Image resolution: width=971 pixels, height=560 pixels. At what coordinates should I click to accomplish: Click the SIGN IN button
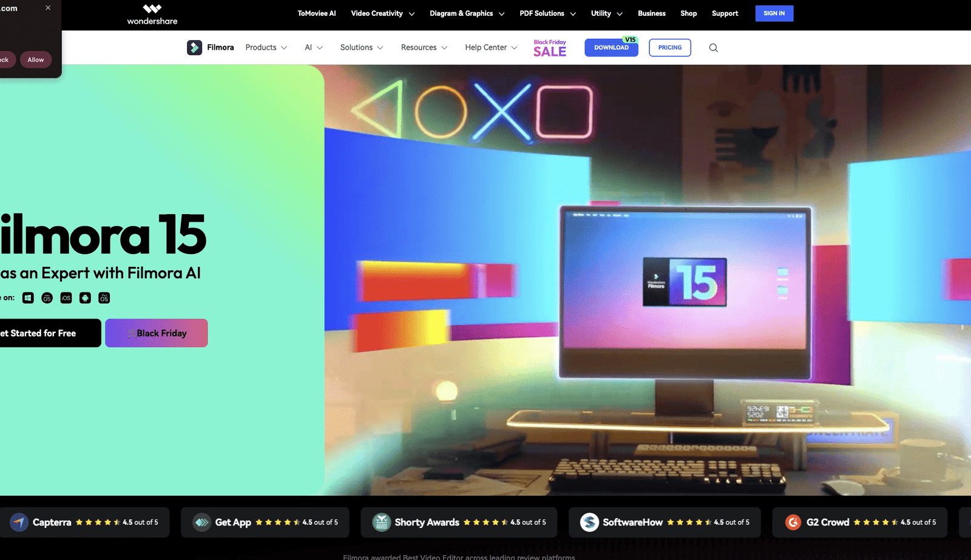774,13
